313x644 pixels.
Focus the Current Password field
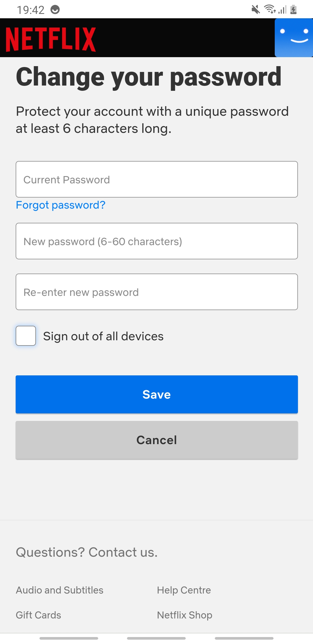click(156, 179)
